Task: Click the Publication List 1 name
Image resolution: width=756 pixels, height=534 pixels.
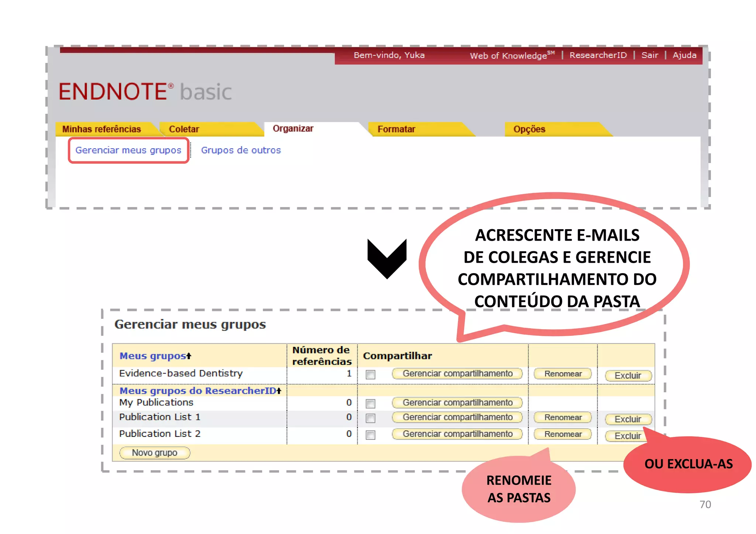Action: click(159, 417)
